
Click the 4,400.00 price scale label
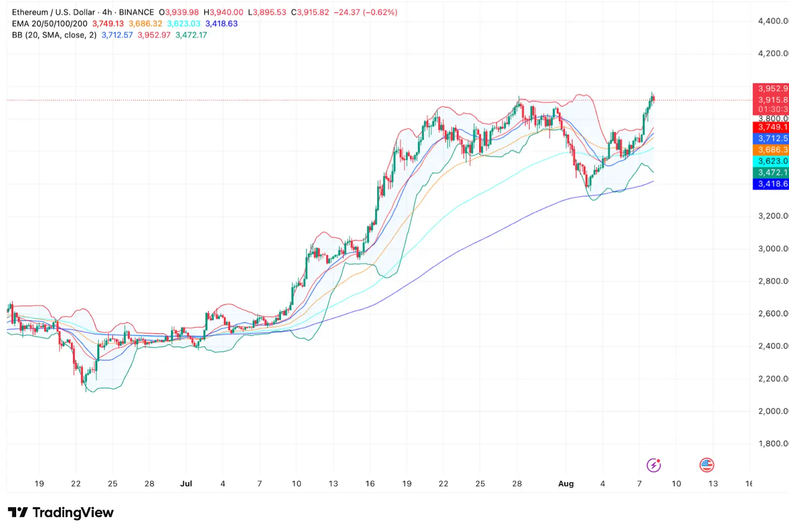point(773,21)
